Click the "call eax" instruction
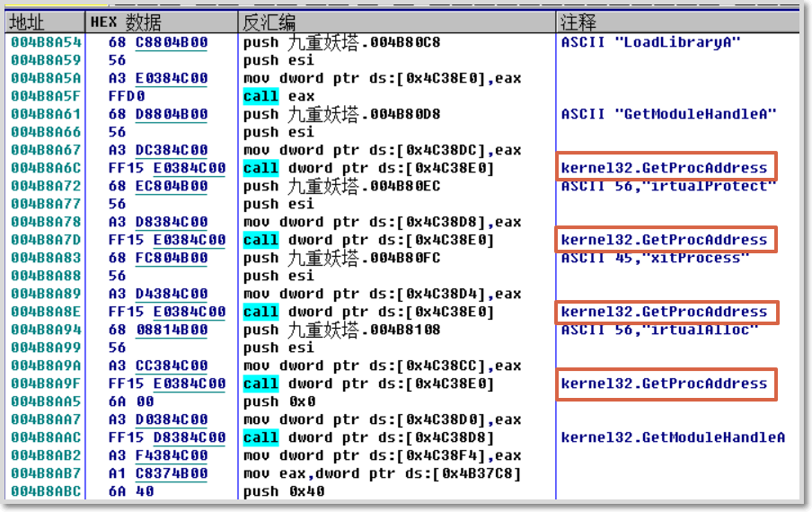The width and height of the screenshot is (812, 512). coord(279,96)
